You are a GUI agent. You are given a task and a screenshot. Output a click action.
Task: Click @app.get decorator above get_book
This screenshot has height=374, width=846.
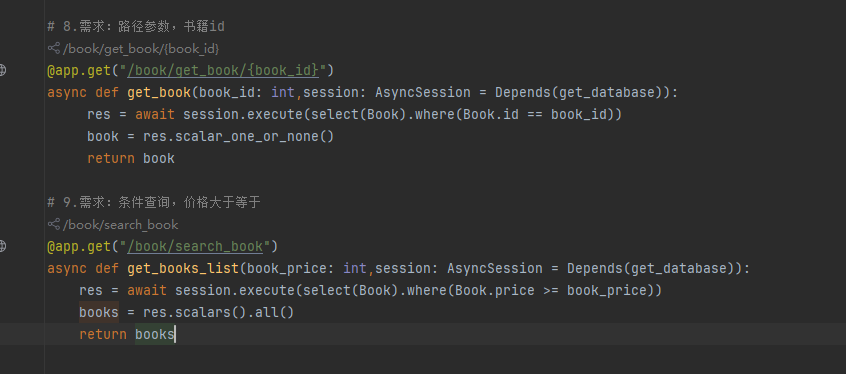[79, 70]
